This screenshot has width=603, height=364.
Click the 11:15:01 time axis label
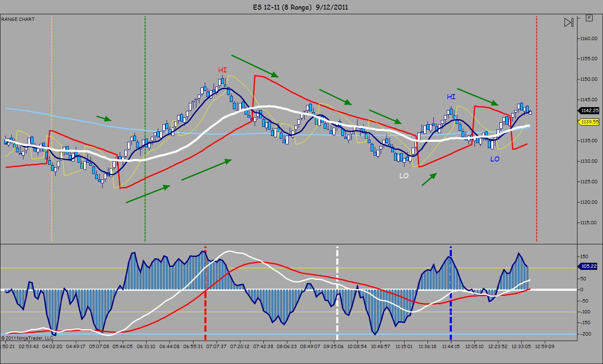pyautogui.click(x=404, y=346)
